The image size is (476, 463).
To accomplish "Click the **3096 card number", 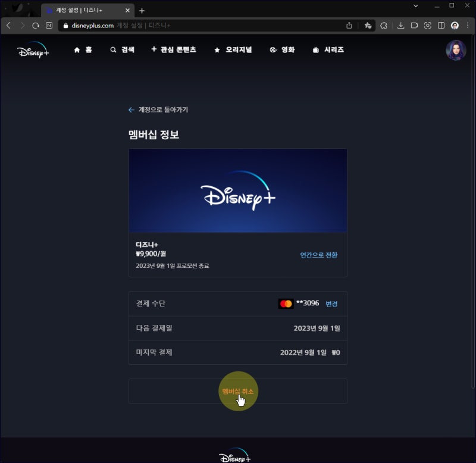I will [308, 303].
